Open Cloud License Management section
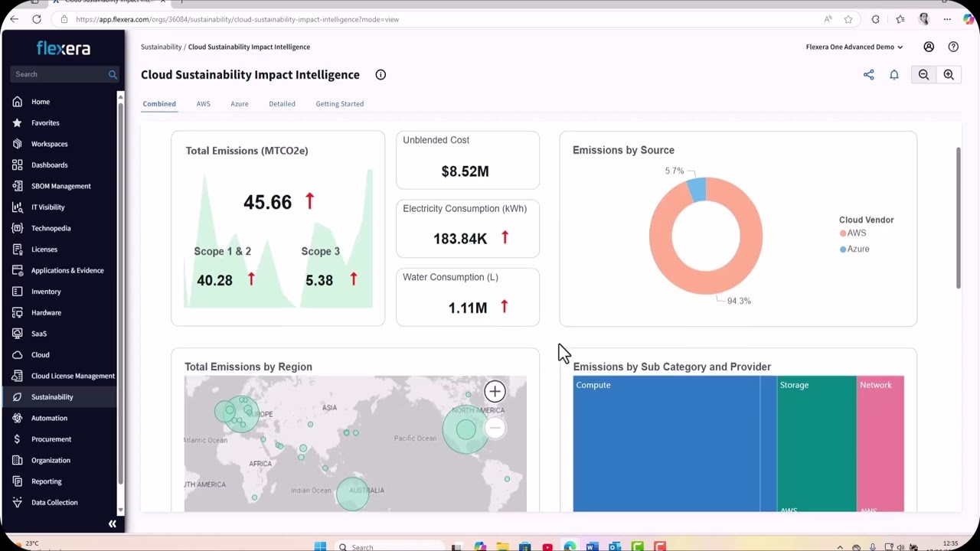Screen dimensions: 980x551 [x=73, y=376]
